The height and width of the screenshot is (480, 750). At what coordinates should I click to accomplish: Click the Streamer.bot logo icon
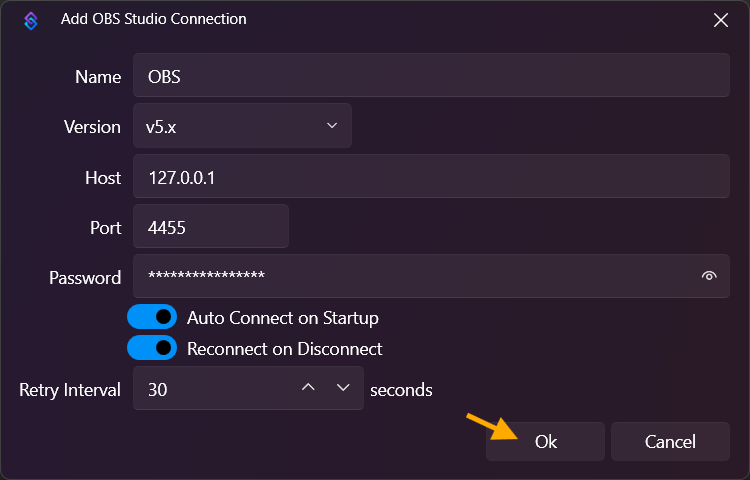click(32, 19)
